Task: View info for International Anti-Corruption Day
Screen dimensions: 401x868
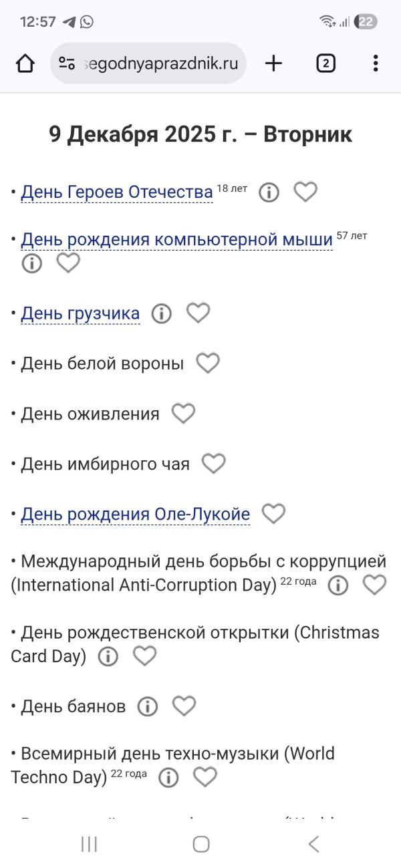Action: [x=338, y=585]
